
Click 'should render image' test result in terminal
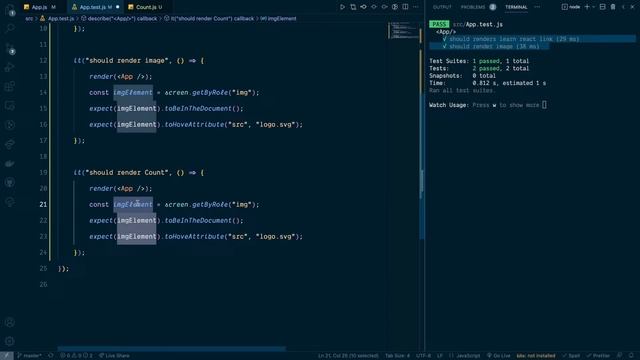click(x=491, y=47)
